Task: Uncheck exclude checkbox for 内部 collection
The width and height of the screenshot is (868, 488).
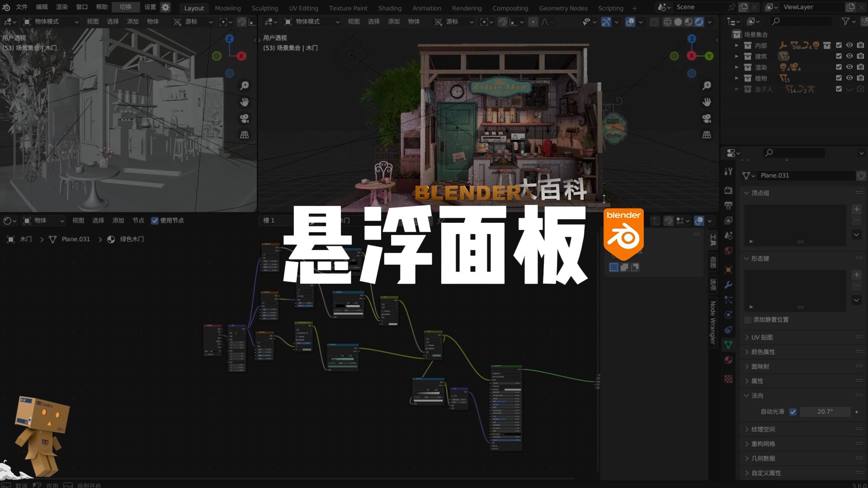Action: coord(839,45)
